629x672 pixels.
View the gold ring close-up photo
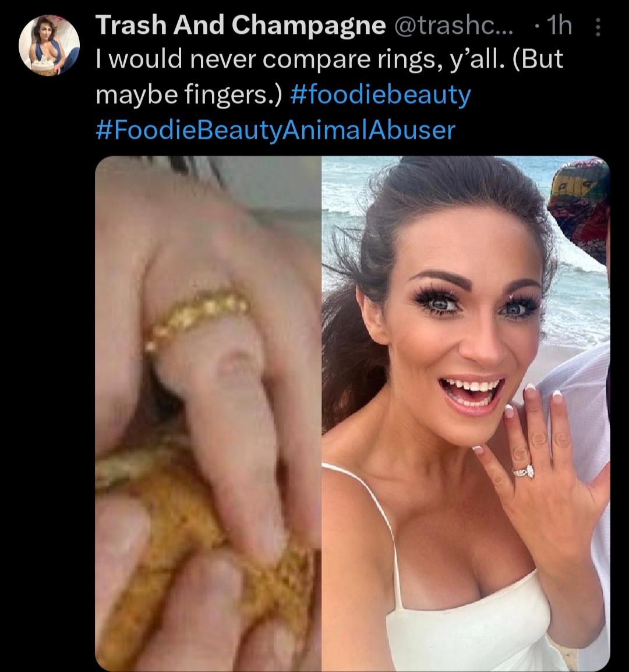(208, 413)
